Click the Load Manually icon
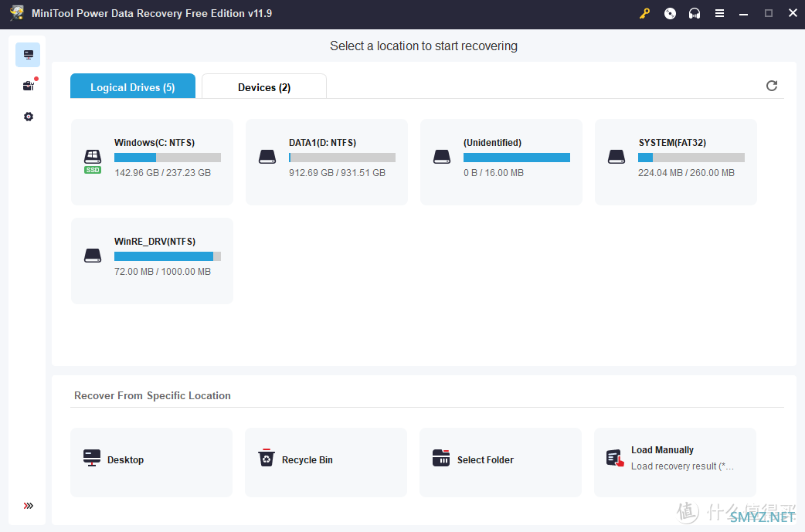This screenshot has height=532, width=805. pyautogui.click(x=615, y=459)
